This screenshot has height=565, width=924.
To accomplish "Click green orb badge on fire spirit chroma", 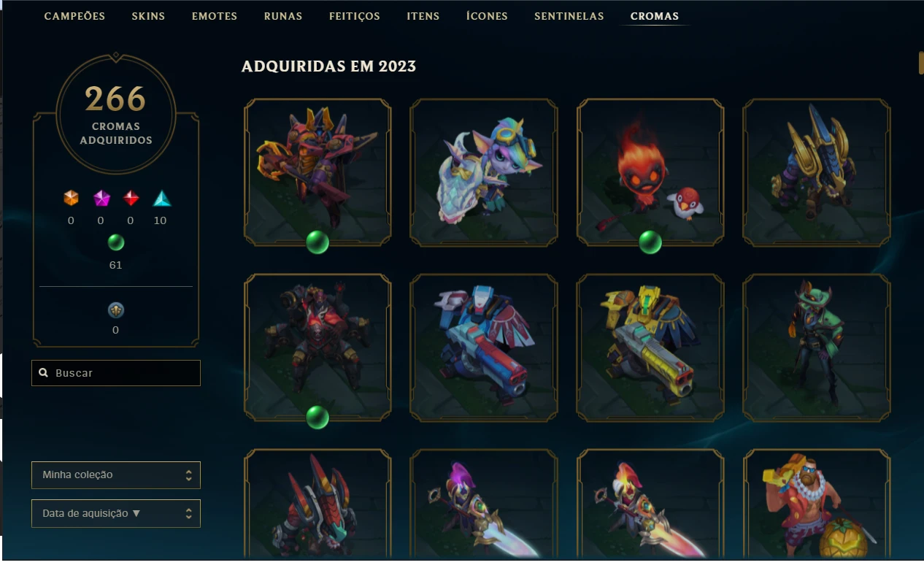I will [x=650, y=242].
